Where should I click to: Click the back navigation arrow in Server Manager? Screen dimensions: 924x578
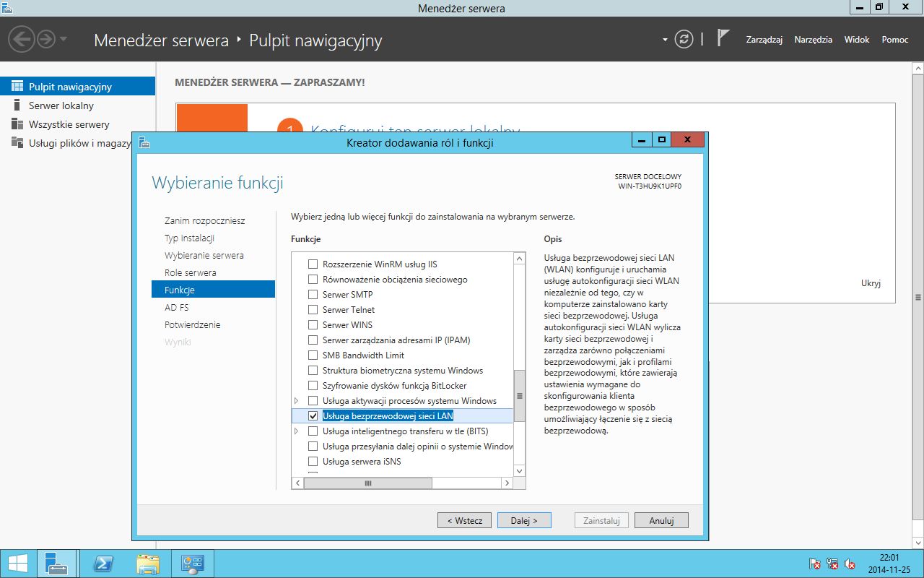click(21, 39)
